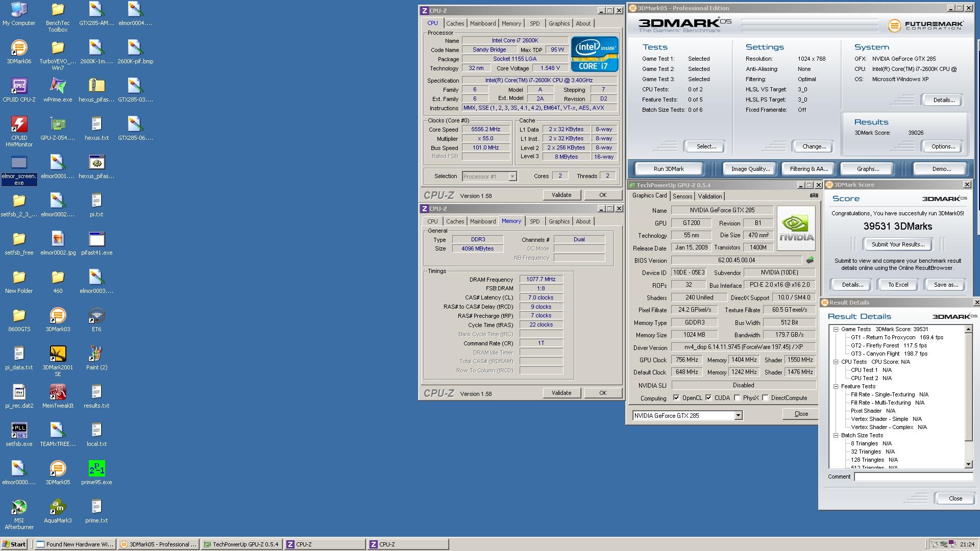
Task: Click GT1 - Return To Proxycon row
Action: pyautogui.click(x=897, y=337)
